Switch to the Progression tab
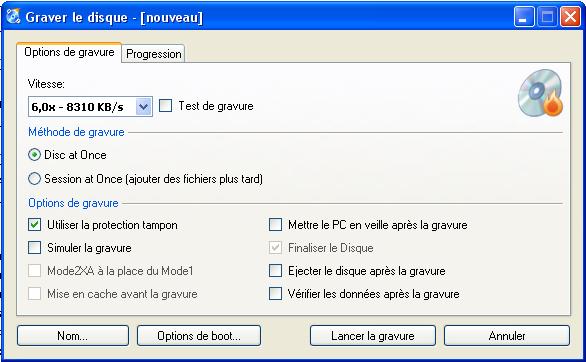Screen dimensions: 586x362 click(x=153, y=53)
